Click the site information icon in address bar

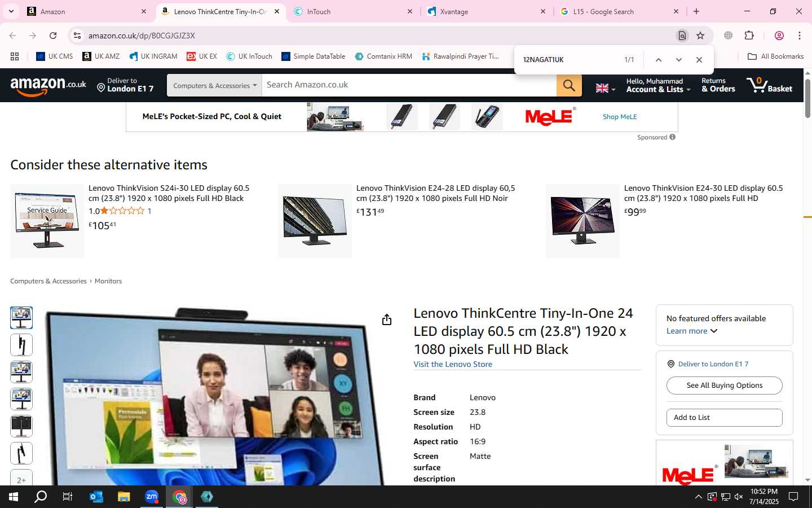point(77,36)
